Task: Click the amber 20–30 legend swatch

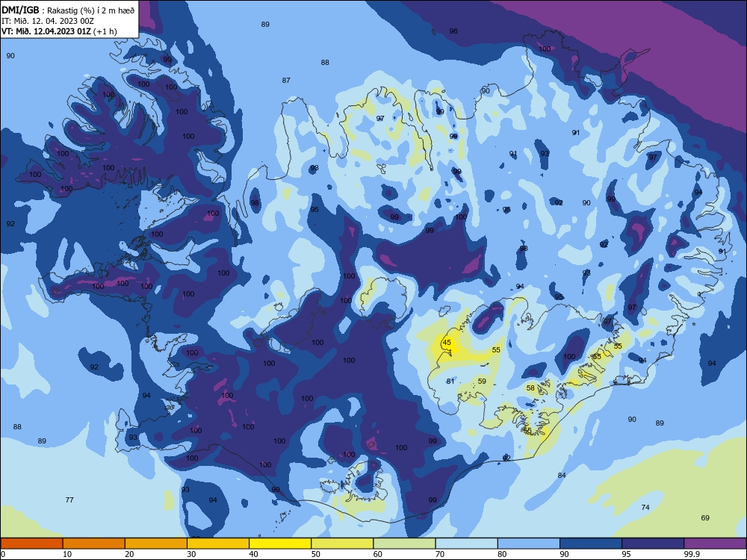Action: coord(156,544)
